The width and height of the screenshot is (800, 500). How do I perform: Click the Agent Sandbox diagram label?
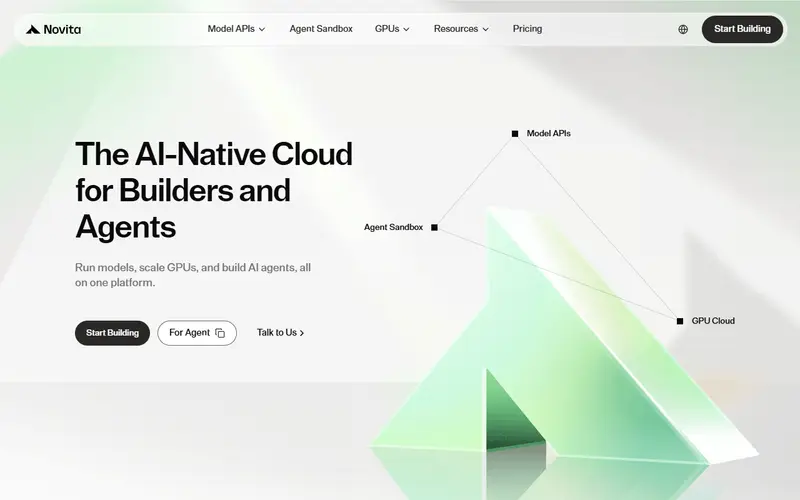tap(393, 227)
